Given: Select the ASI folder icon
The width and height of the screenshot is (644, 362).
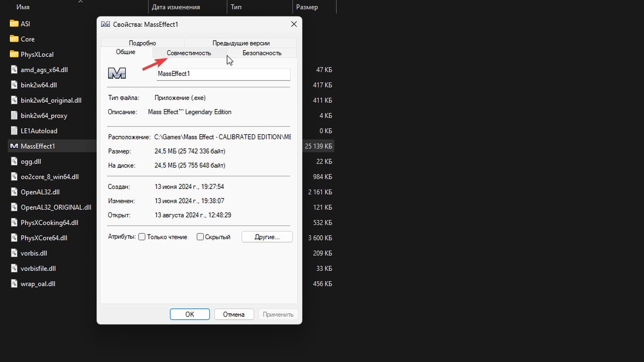Looking at the screenshot, I should (14, 24).
